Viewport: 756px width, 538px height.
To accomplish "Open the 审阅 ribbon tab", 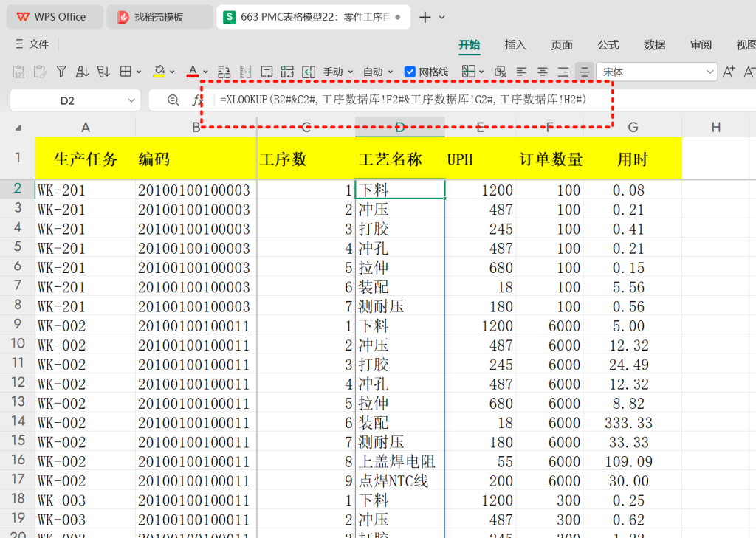I will coord(701,45).
